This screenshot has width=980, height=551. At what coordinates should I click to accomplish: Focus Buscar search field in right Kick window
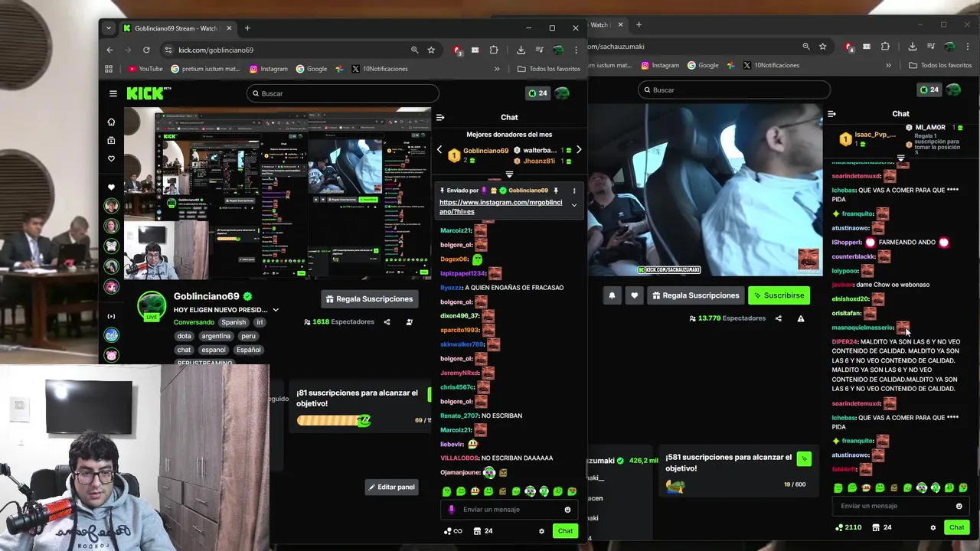click(x=734, y=90)
